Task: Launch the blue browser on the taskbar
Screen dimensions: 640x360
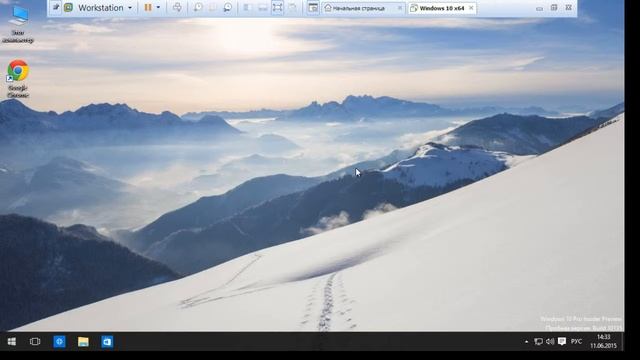Action: (x=60, y=341)
